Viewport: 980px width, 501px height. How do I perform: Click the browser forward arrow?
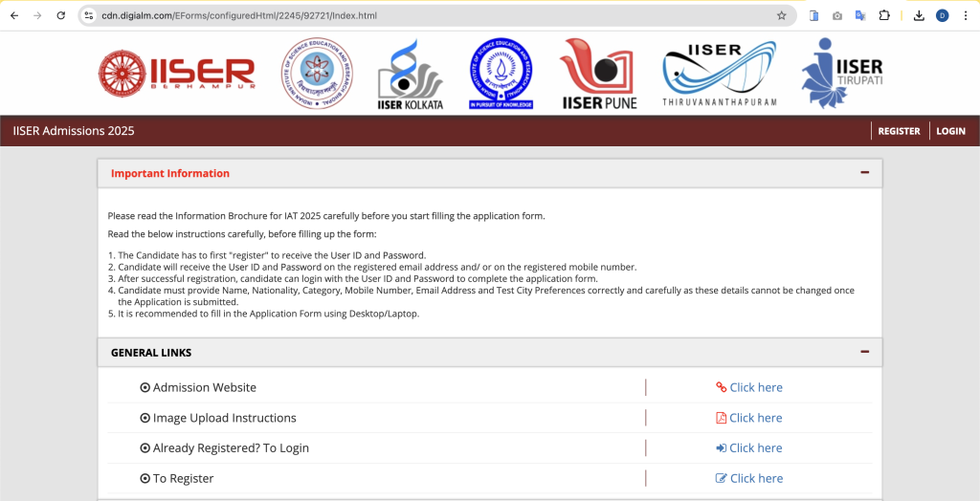[x=37, y=15]
